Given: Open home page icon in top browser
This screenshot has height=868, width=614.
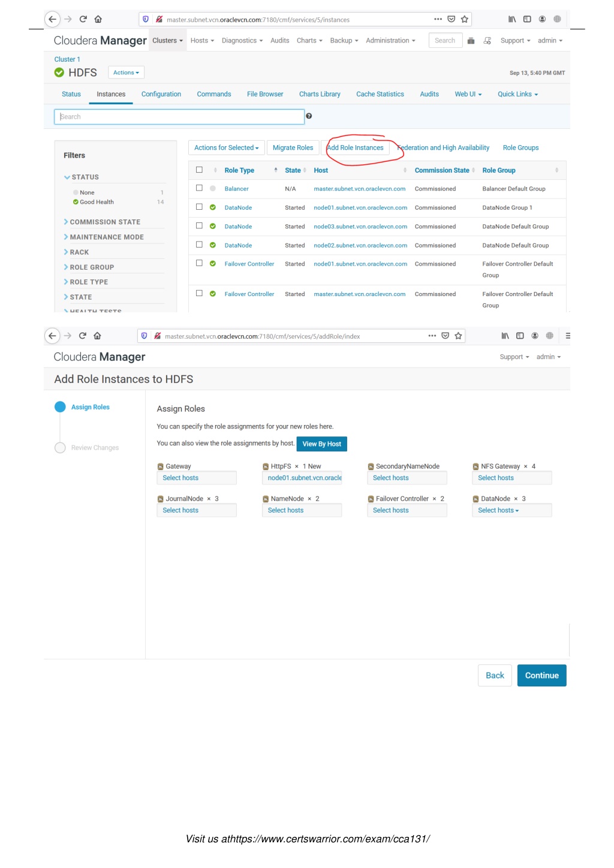Looking at the screenshot, I should pyautogui.click(x=98, y=19).
